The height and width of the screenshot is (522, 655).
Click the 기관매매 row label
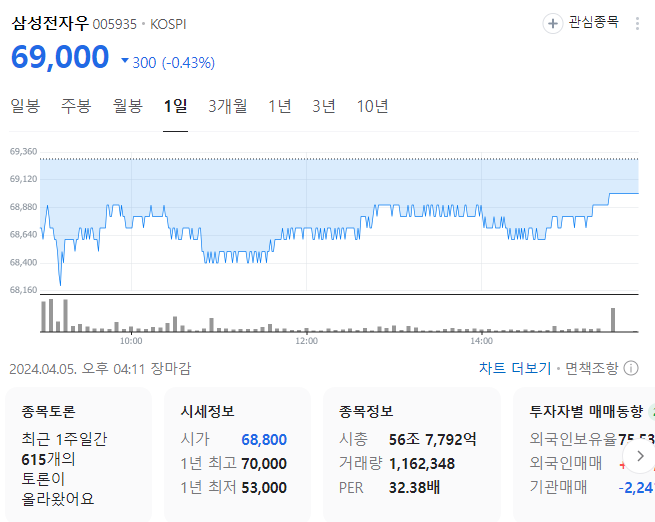click(x=558, y=487)
